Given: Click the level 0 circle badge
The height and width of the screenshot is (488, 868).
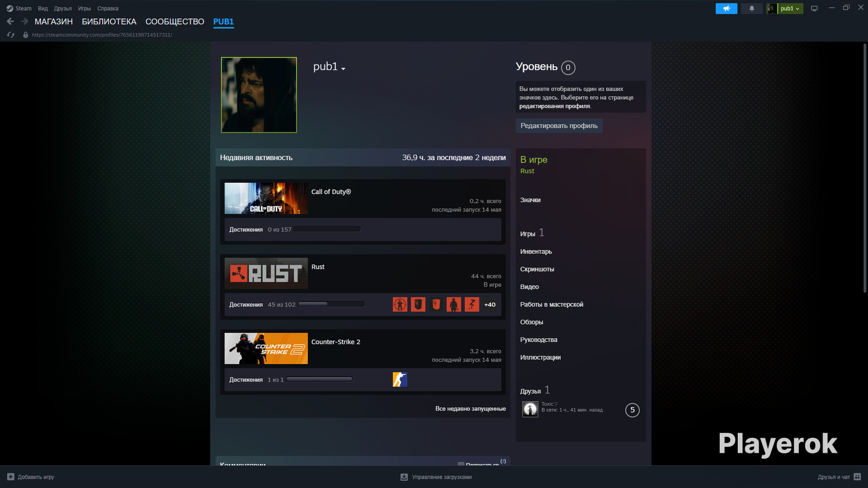Looking at the screenshot, I should [568, 67].
